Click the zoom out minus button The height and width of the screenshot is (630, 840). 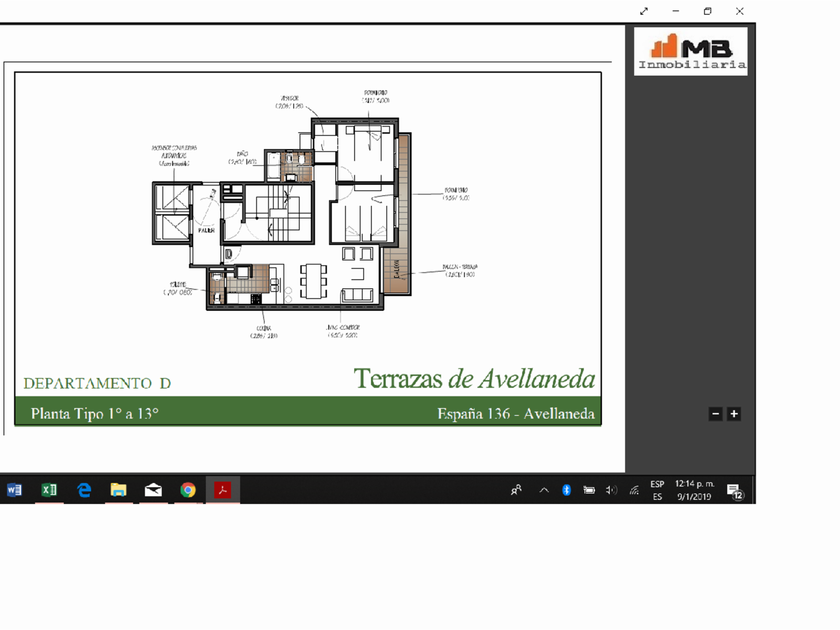[x=715, y=414]
